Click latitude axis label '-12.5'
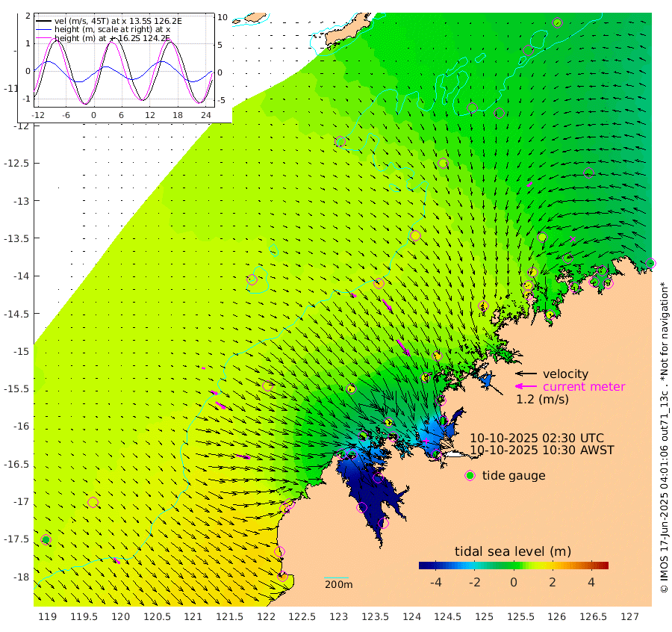The height and width of the screenshot is (632, 672). (16, 164)
